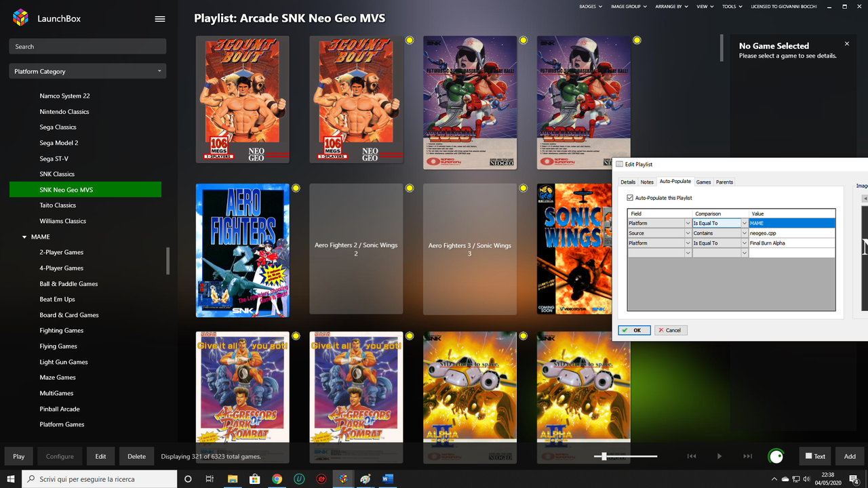Screen dimensions: 868x488
Task: Click the Play button
Action: pyautogui.click(x=19, y=456)
